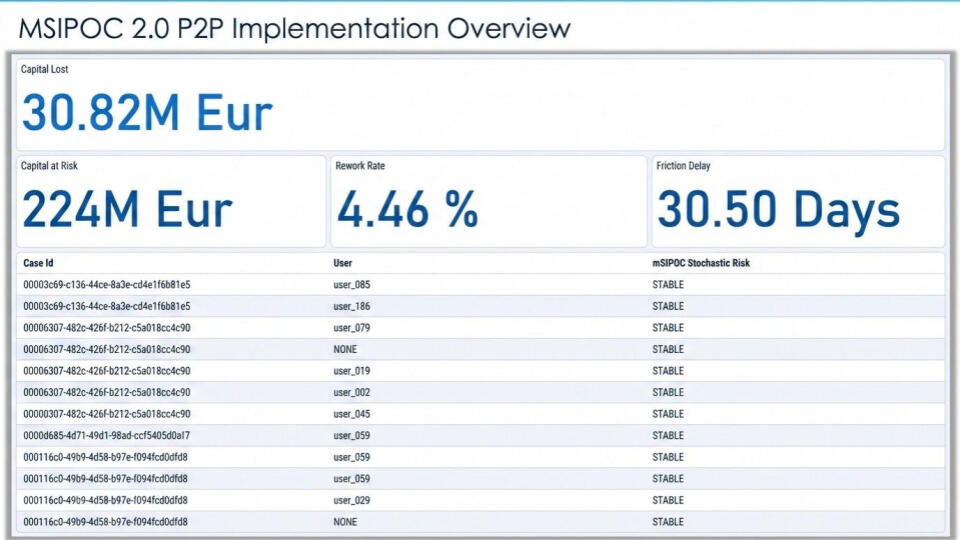Click the Case Id column header
960x540 pixels.
click(x=38, y=263)
